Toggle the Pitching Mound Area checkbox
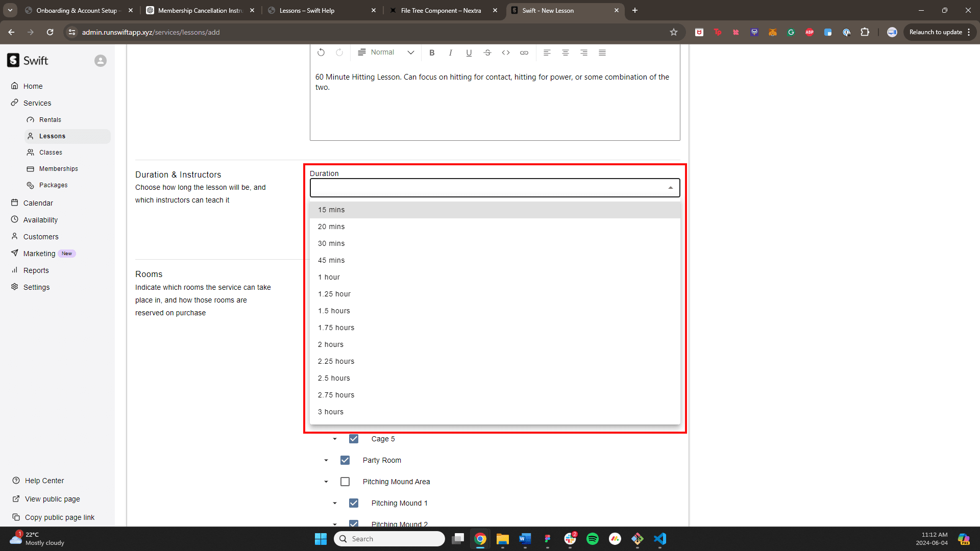The image size is (980, 551). (346, 482)
